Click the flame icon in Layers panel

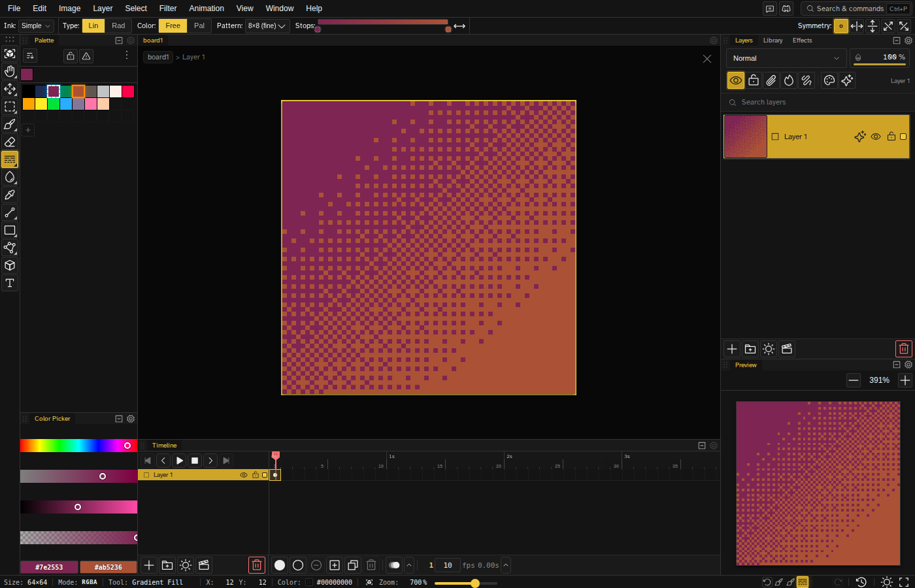point(789,80)
